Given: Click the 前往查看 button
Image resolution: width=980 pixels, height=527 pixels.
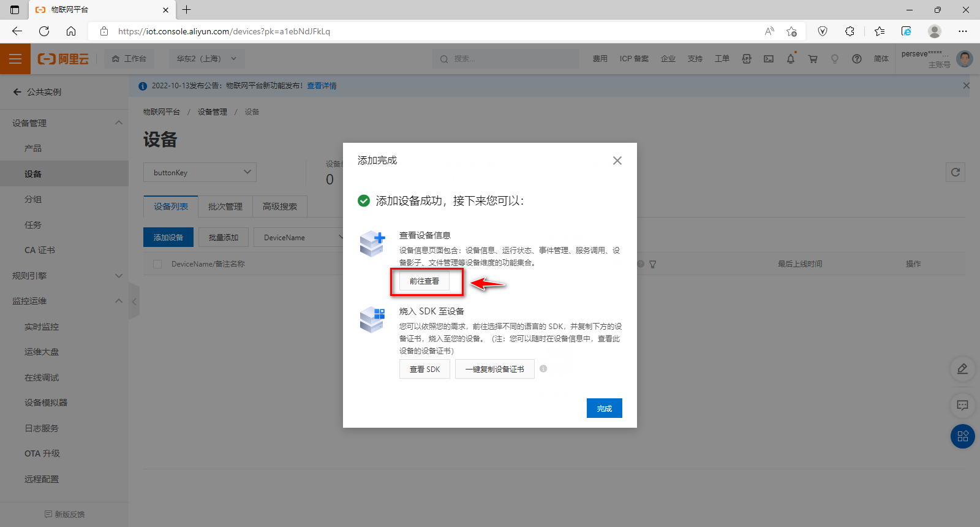Looking at the screenshot, I should (424, 281).
